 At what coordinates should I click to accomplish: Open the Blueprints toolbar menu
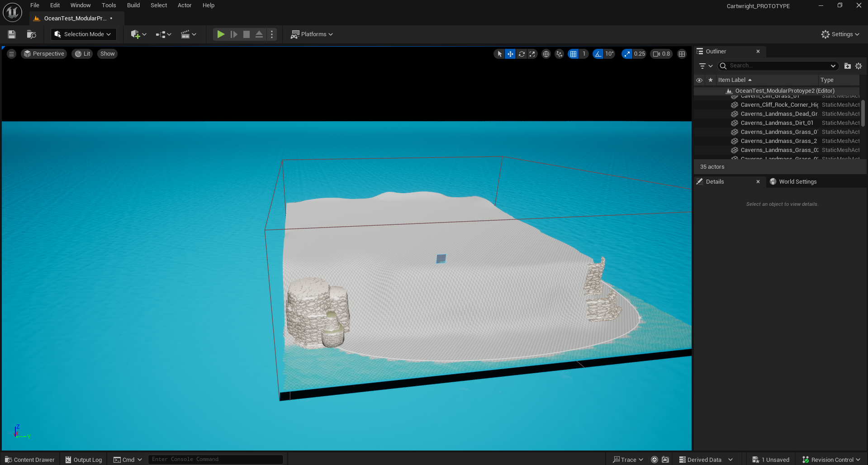pyautogui.click(x=163, y=34)
